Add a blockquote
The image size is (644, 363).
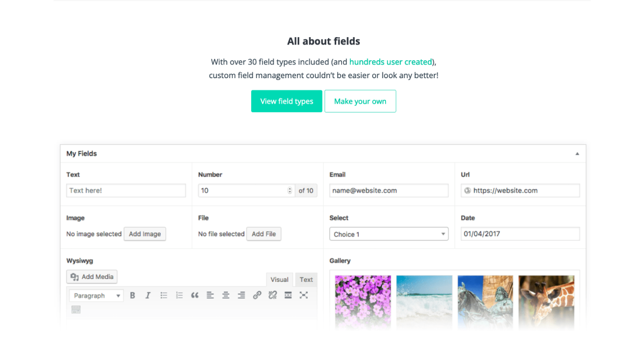(x=194, y=295)
